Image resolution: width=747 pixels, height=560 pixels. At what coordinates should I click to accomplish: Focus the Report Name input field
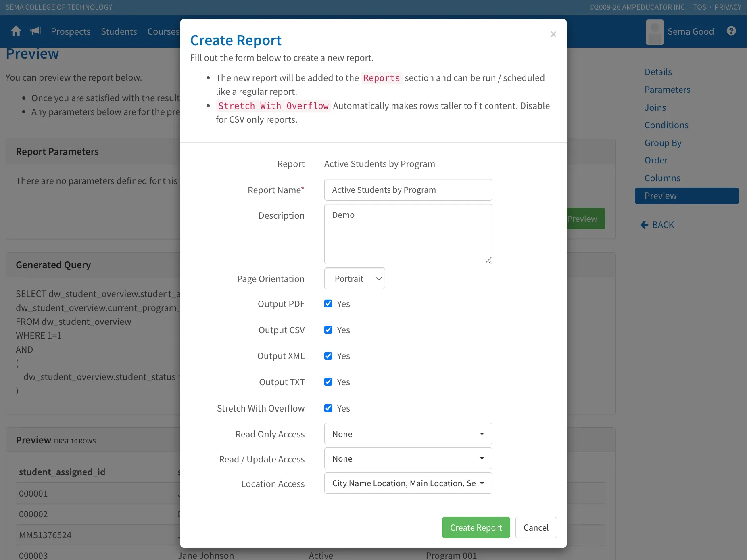tap(408, 190)
